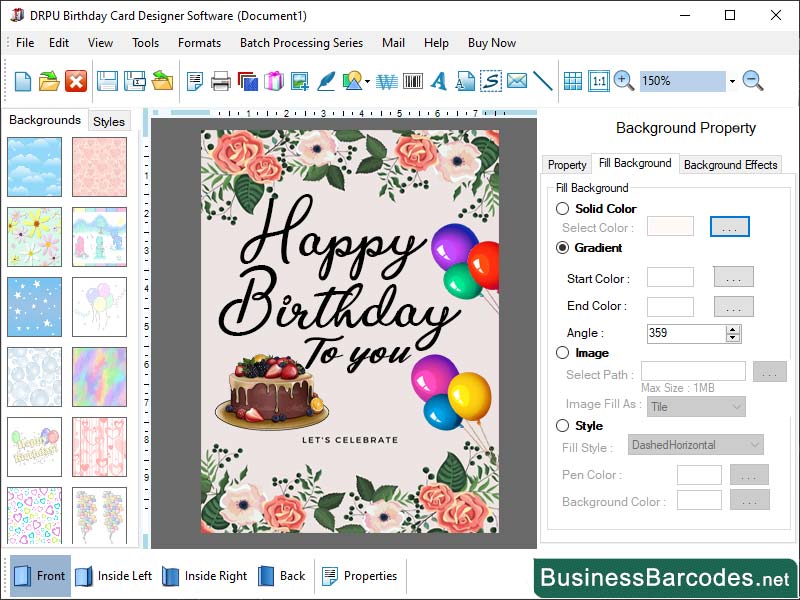Open the Start Color picker
This screenshot has width=800, height=600.
pyautogui.click(x=732, y=277)
